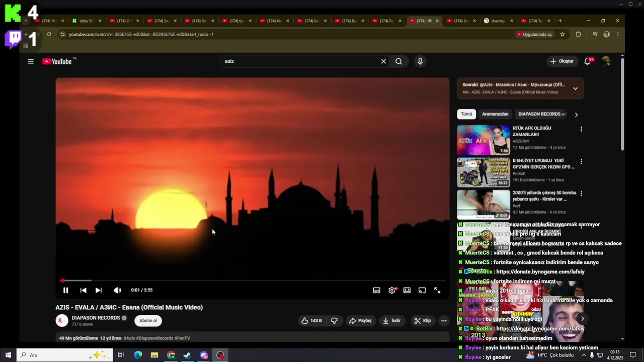Cast video with the Play on TV icon

pos(422,290)
